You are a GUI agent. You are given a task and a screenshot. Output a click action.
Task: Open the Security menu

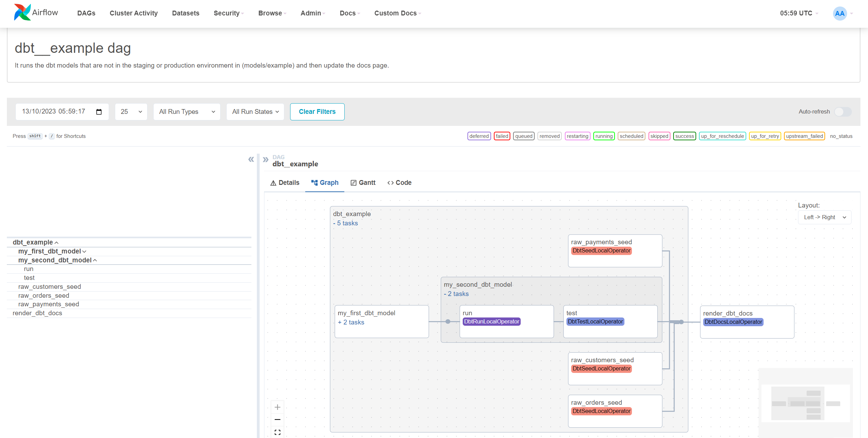[x=229, y=13]
